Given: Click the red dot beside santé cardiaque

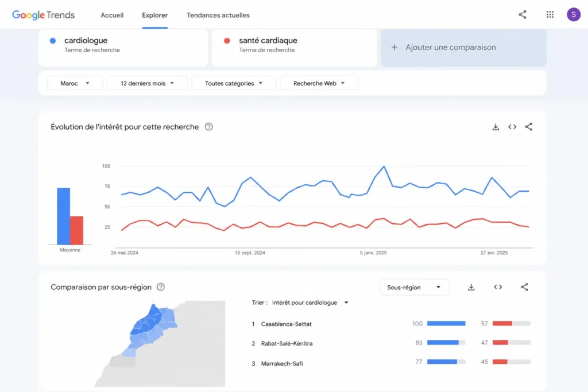Looking at the screenshot, I should (227, 41).
